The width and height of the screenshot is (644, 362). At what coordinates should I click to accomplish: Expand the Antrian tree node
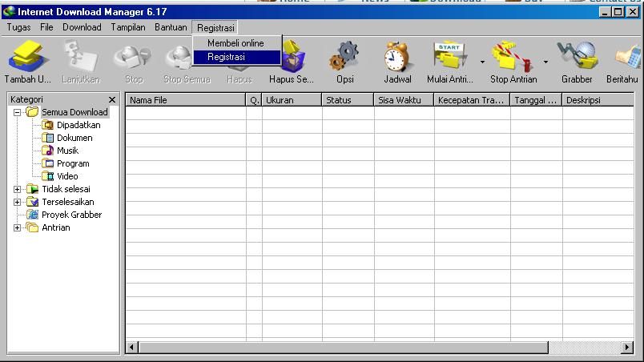click(17, 227)
